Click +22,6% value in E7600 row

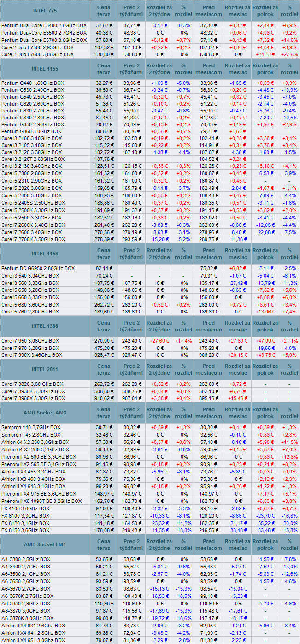[289, 54]
